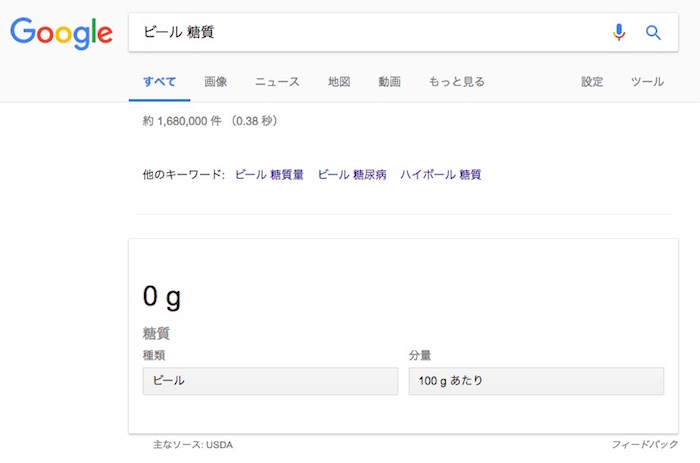Open the 設定 menu
Viewport: 700px width, 463px height.
tap(592, 82)
